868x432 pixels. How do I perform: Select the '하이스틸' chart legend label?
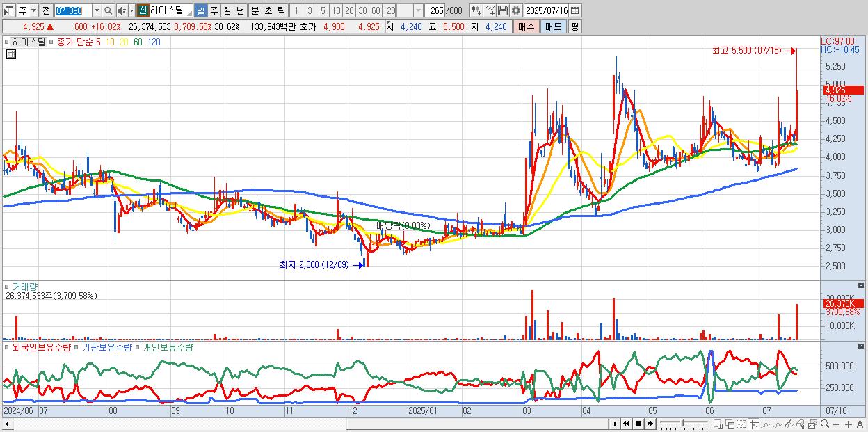(x=28, y=42)
